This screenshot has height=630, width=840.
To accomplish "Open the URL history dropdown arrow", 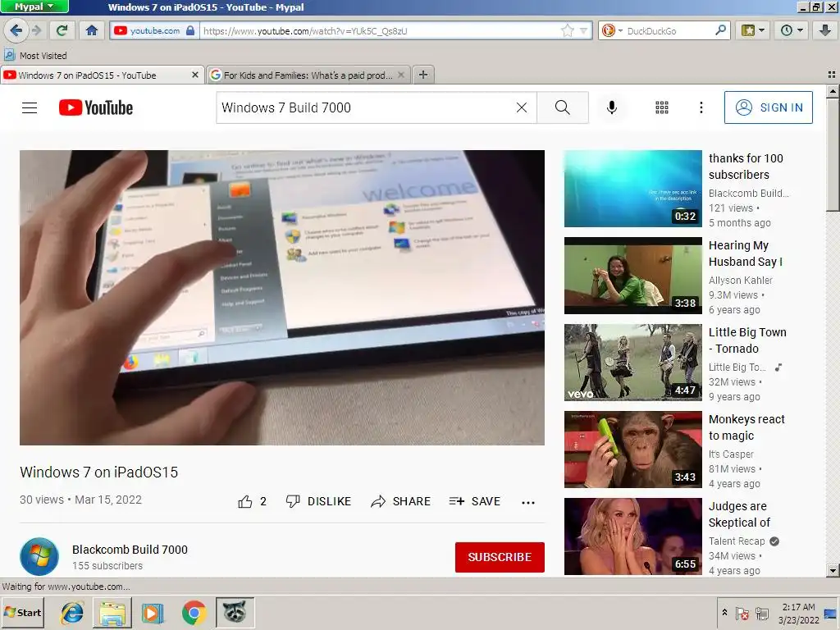I will pyautogui.click(x=583, y=30).
